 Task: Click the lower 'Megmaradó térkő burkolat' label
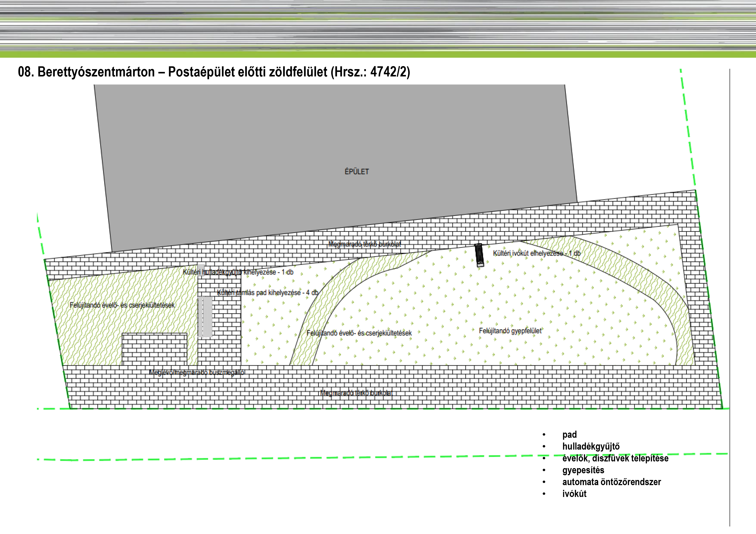356,393
